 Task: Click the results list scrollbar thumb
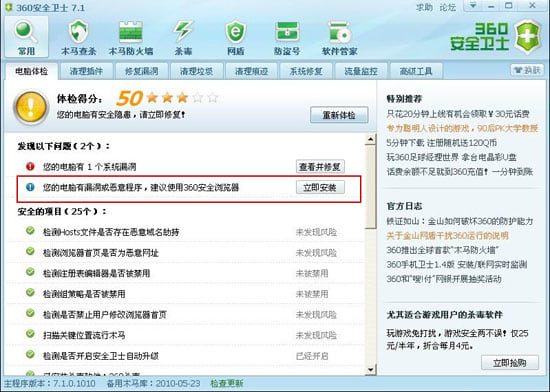pyautogui.click(x=370, y=187)
